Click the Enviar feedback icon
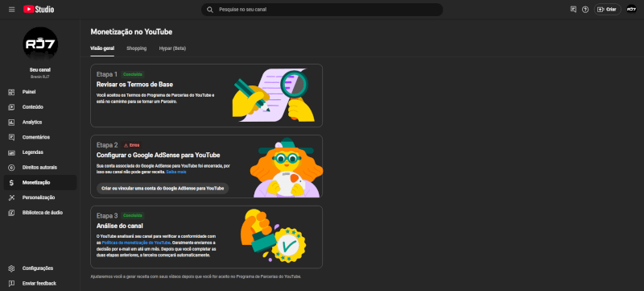The width and height of the screenshot is (644, 291). point(11,284)
